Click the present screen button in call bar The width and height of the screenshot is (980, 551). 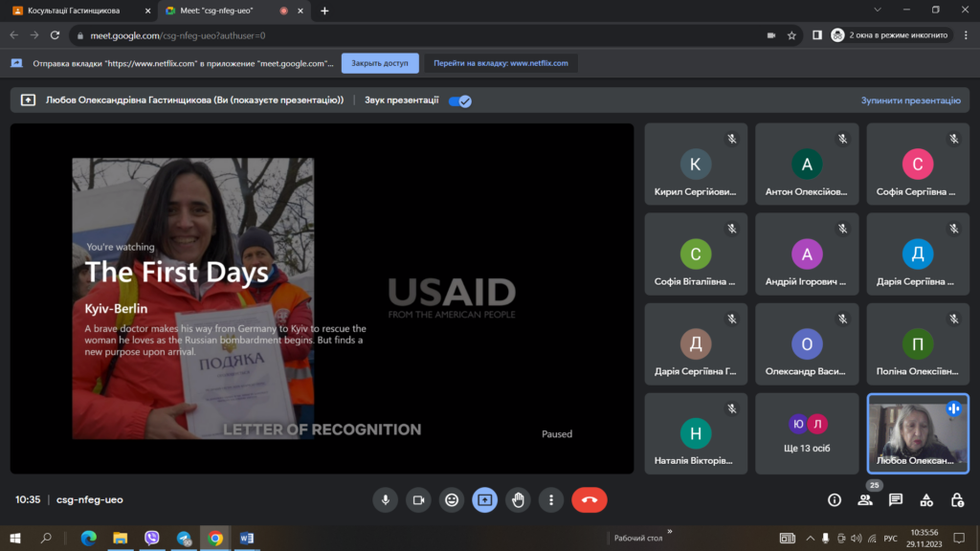[x=485, y=499]
